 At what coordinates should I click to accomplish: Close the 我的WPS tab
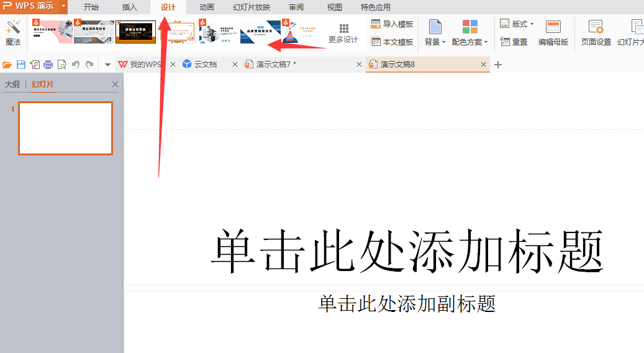point(173,65)
